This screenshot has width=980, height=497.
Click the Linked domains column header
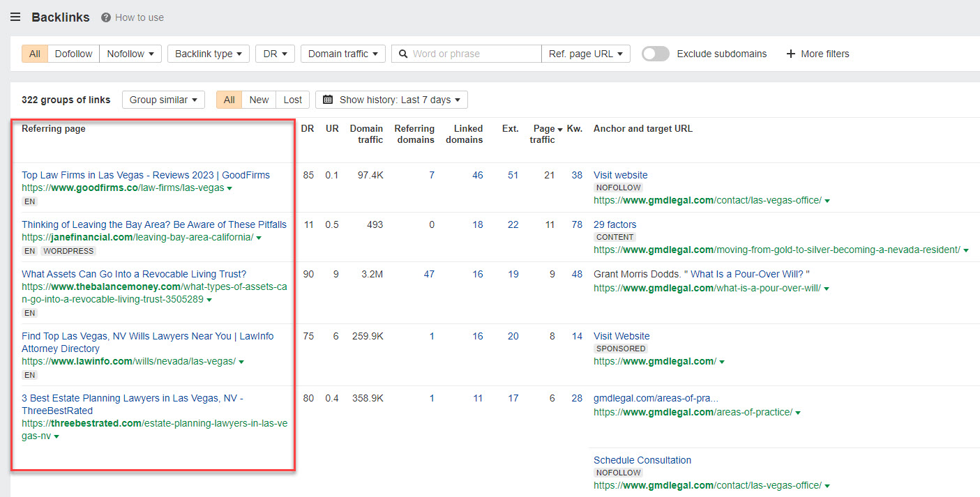(465, 134)
